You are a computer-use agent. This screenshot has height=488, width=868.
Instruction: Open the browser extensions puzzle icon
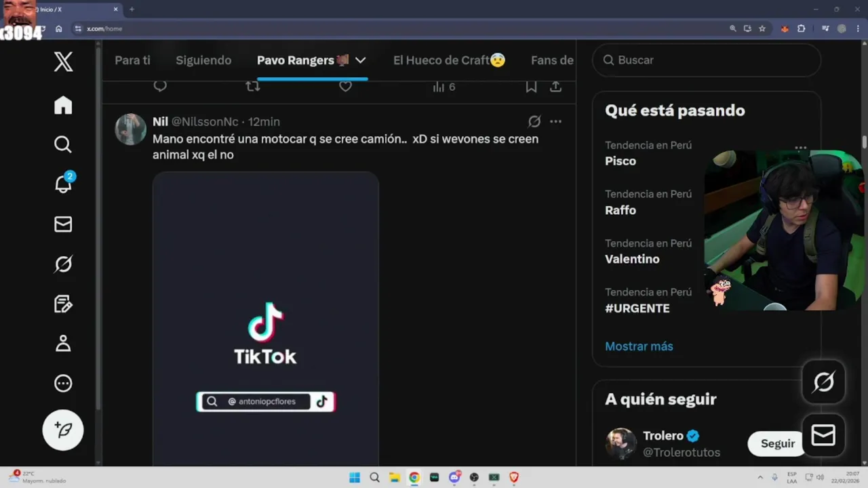pos(801,28)
